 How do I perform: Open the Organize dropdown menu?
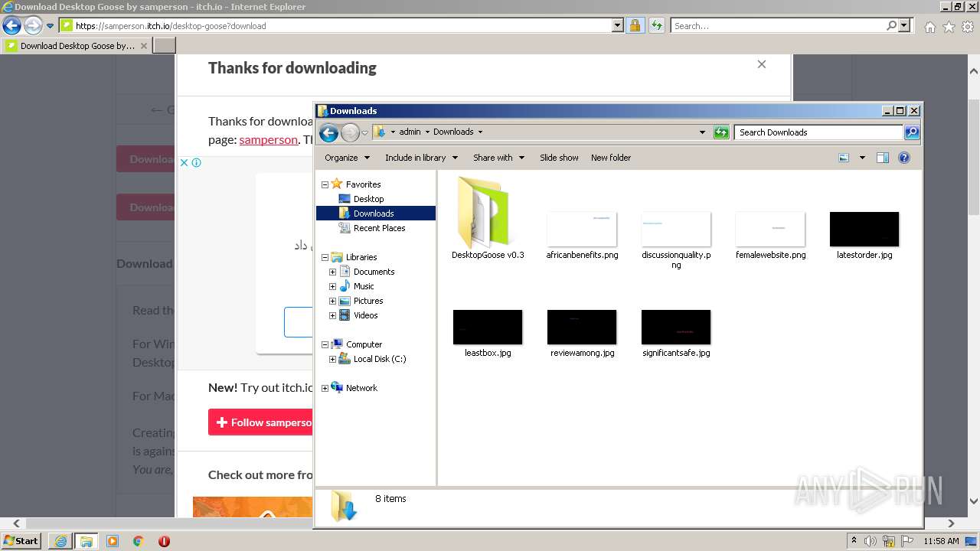pos(347,158)
